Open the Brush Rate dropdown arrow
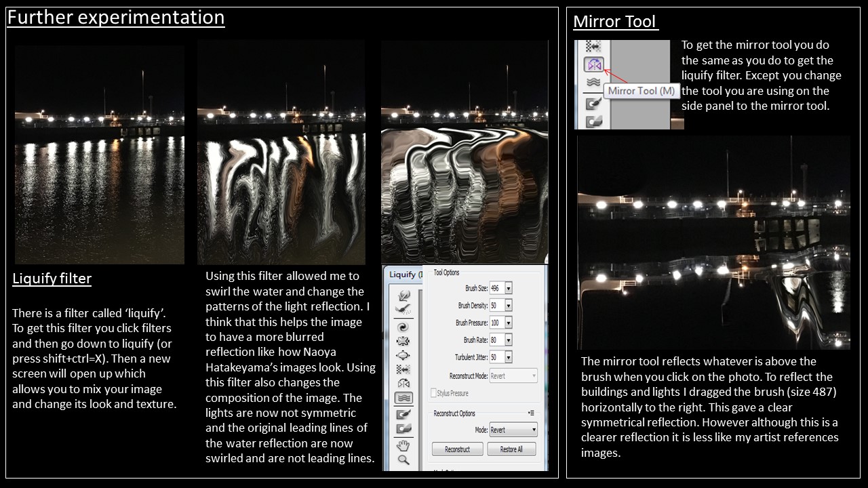This screenshot has width=868, height=488. point(509,340)
